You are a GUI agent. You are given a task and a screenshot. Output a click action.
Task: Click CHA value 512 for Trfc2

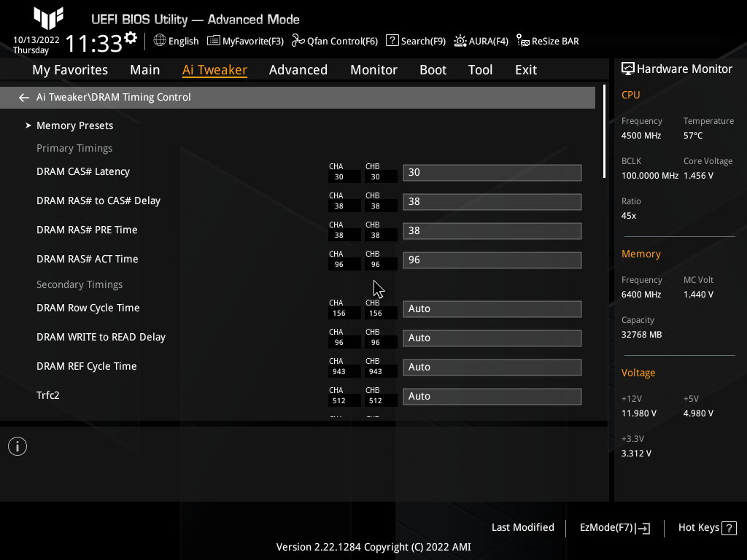tap(339, 400)
